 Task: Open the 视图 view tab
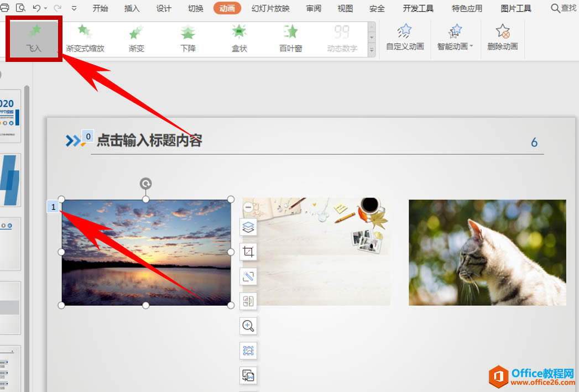345,8
